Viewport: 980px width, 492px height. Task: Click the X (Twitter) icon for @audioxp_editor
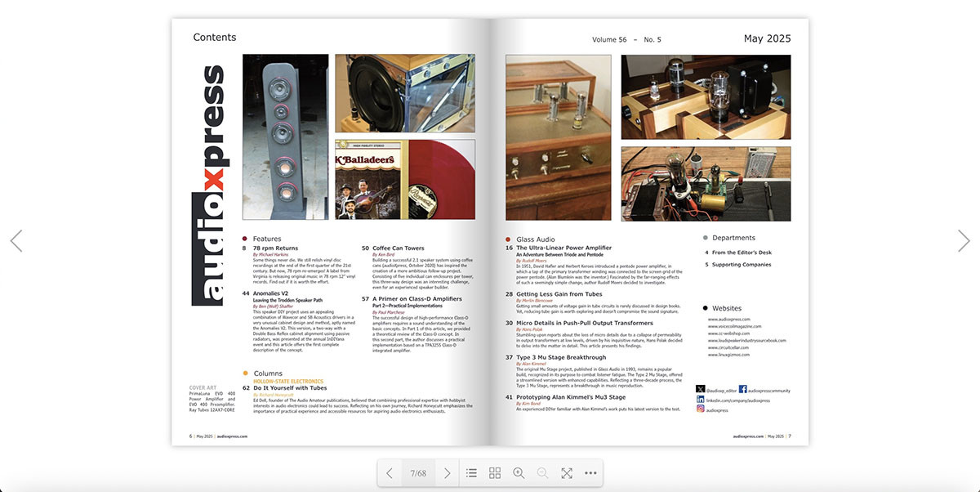700,391
